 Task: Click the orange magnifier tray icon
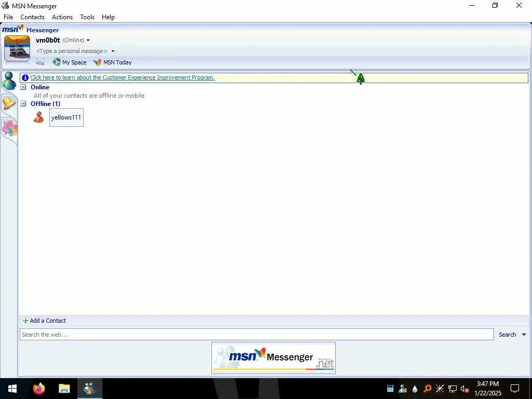[x=428, y=389]
